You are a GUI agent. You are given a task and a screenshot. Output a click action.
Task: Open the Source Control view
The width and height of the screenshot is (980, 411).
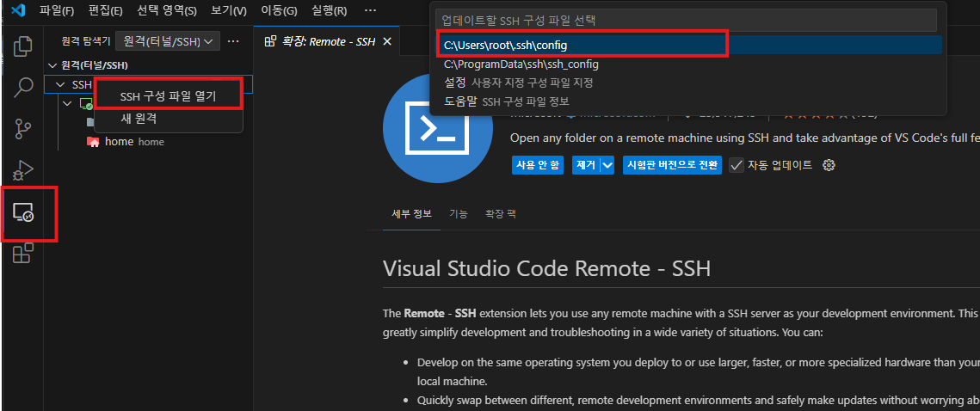(x=23, y=129)
